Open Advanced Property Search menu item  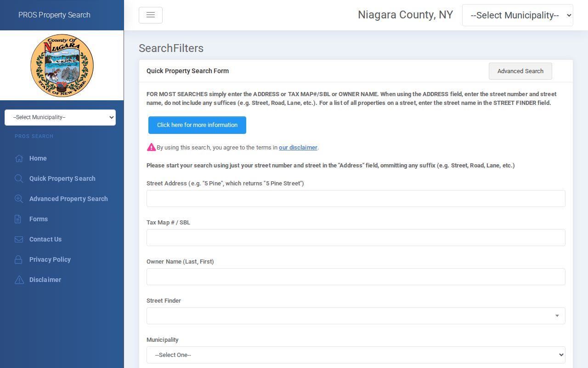click(x=68, y=199)
